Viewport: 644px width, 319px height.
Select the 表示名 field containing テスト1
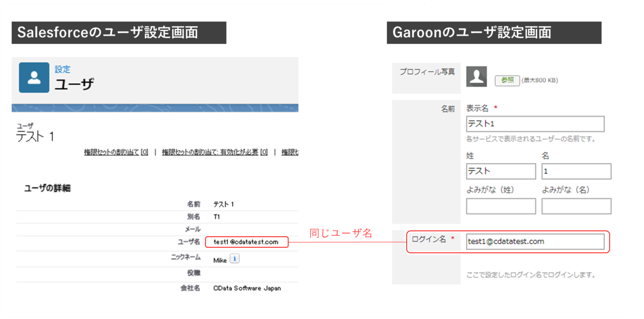[536, 124]
